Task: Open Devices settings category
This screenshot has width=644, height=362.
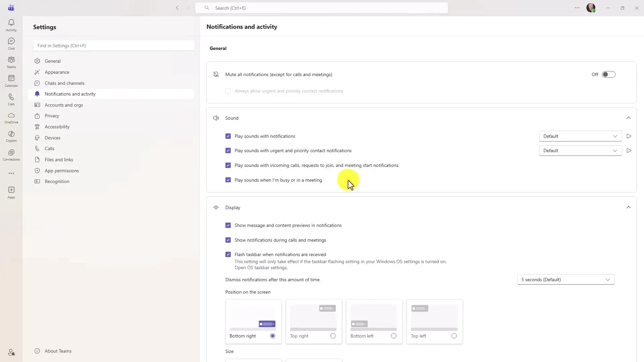Action: pos(111,138)
